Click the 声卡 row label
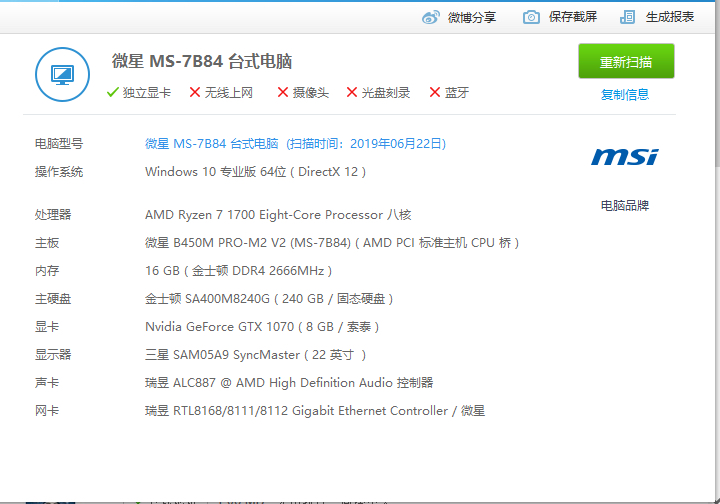This screenshot has height=504, width=720. 47,382
